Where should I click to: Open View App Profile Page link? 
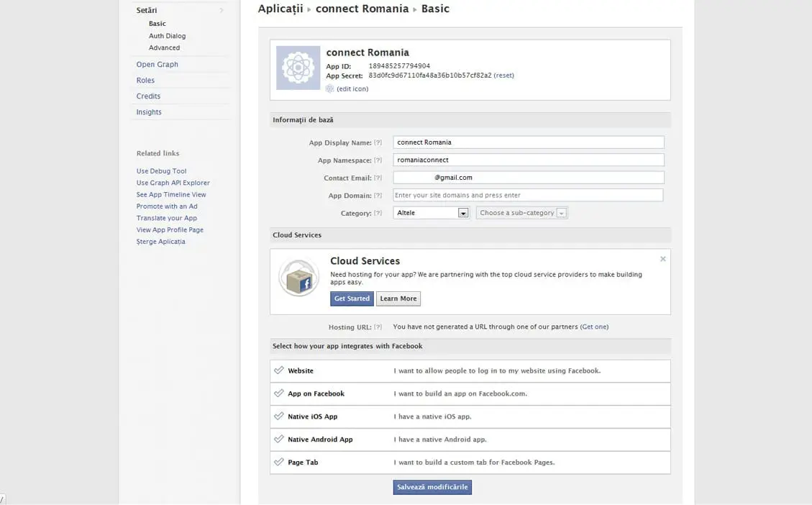coord(170,230)
